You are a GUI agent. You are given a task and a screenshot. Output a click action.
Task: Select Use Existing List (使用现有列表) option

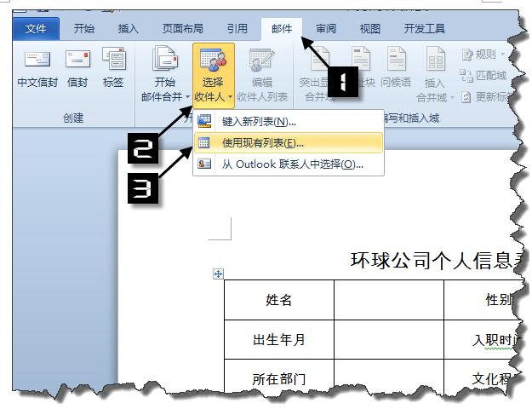coord(262,143)
